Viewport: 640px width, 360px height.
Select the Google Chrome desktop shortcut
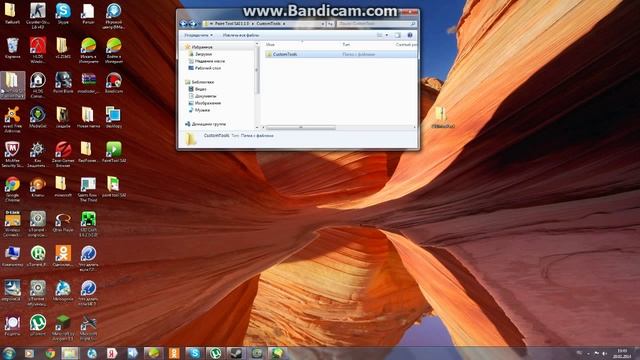pyautogui.click(x=12, y=189)
